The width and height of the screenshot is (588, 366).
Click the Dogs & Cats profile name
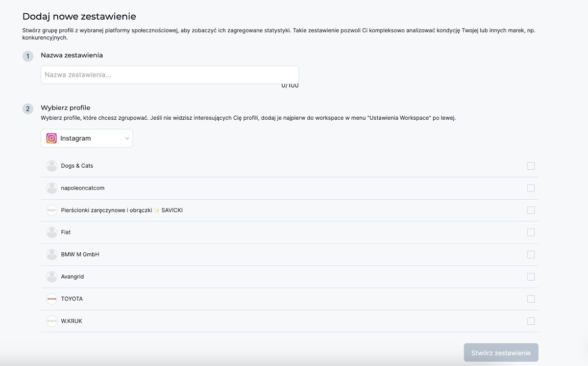77,166
